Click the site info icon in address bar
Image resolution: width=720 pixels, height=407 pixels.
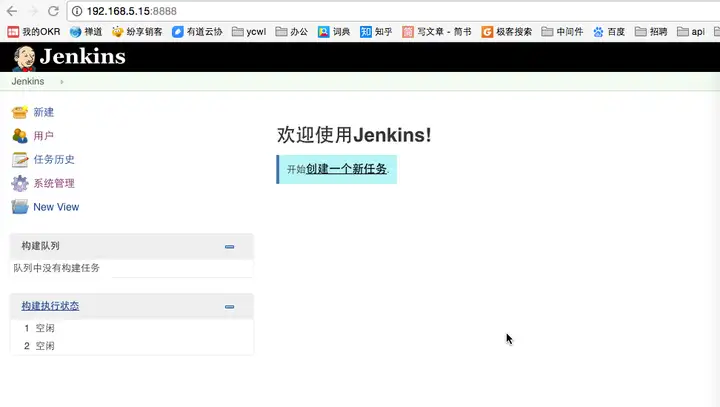coord(77,11)
